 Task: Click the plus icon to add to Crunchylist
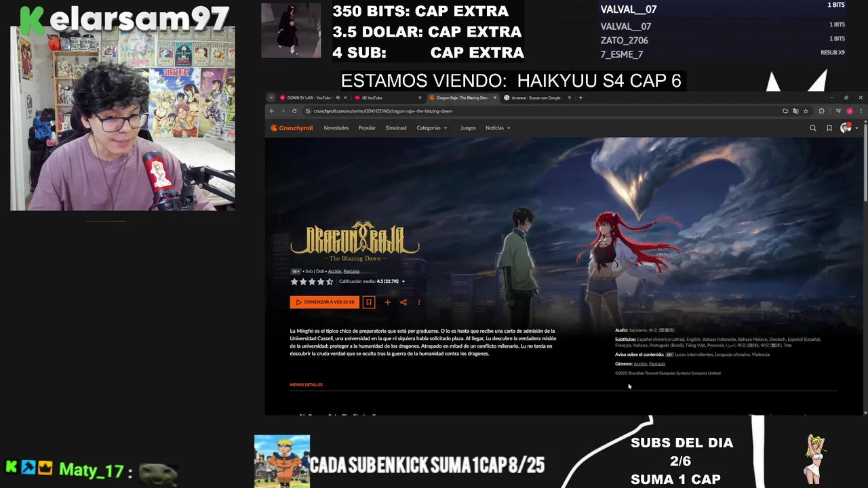coord(387,302)
